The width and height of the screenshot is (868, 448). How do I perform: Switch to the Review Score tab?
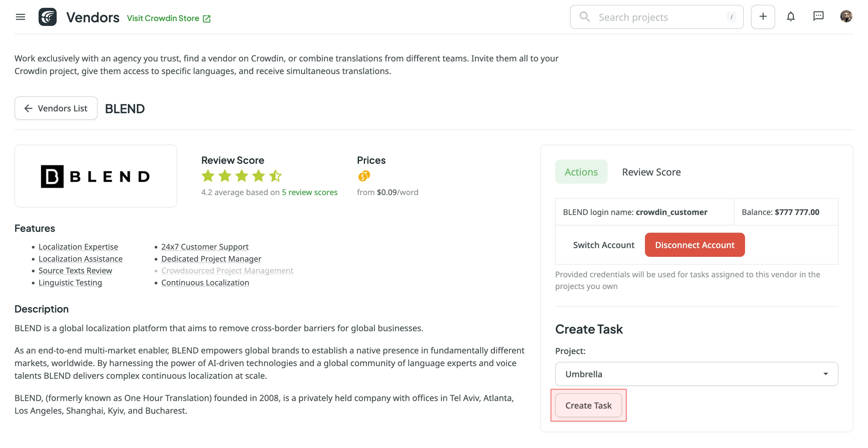pos(651,172)
